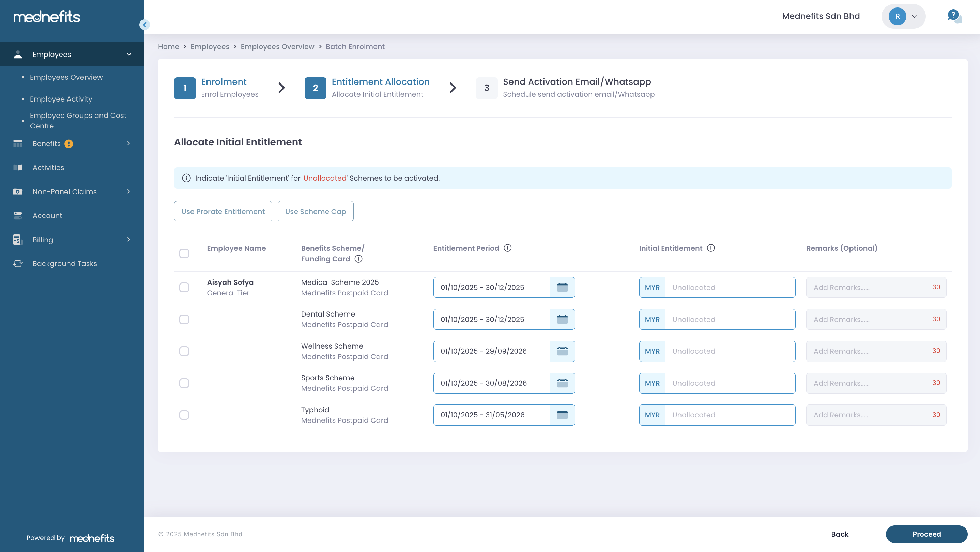Open calendar picker for Typhoid entitlement period
Viewport: 980px width, 552px height.
pyautogui.click(x=562, y=415)
